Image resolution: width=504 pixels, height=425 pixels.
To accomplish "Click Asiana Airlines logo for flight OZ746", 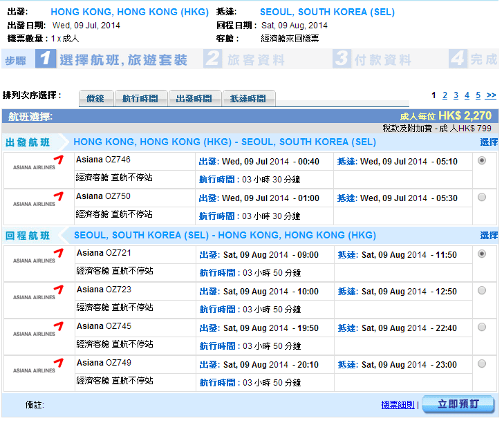I will (x=39, y=167).
